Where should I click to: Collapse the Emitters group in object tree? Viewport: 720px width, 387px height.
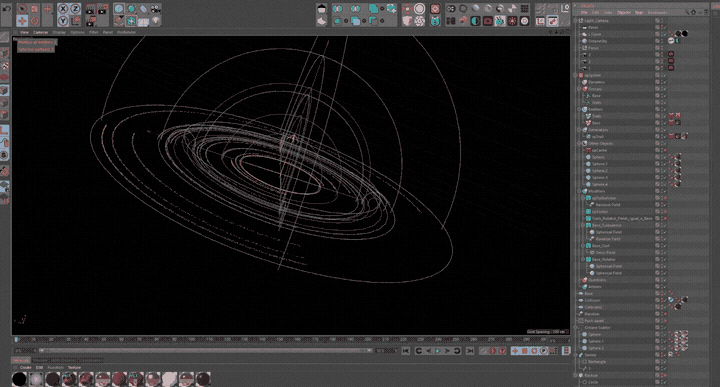pyautogui.click(x=579, y=109)
